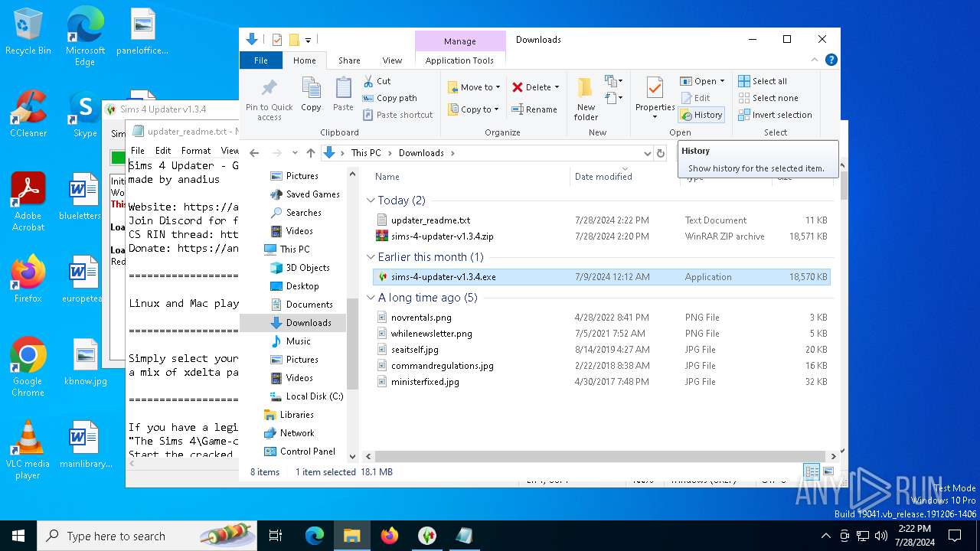The height and width of the screenshot is (551, 980).
Task: Click Downloads in address breadcrumb
Action: tap(421, 153)
